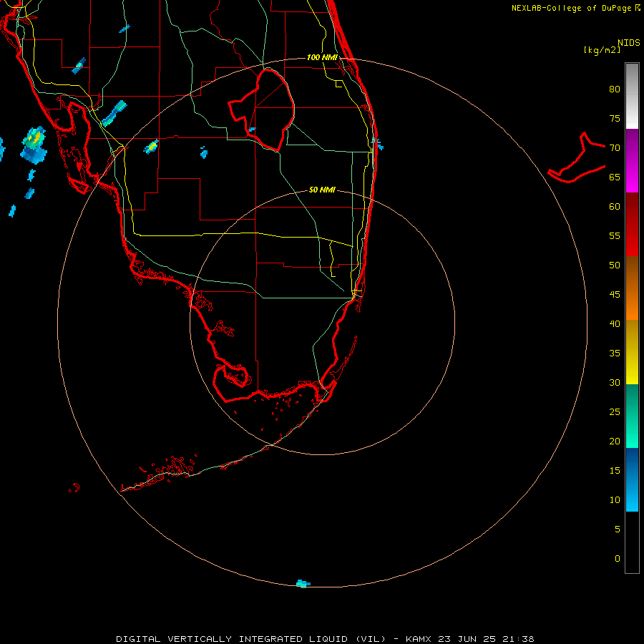
Task: Click the 50 value on the color scale
Action: (615, 265)
